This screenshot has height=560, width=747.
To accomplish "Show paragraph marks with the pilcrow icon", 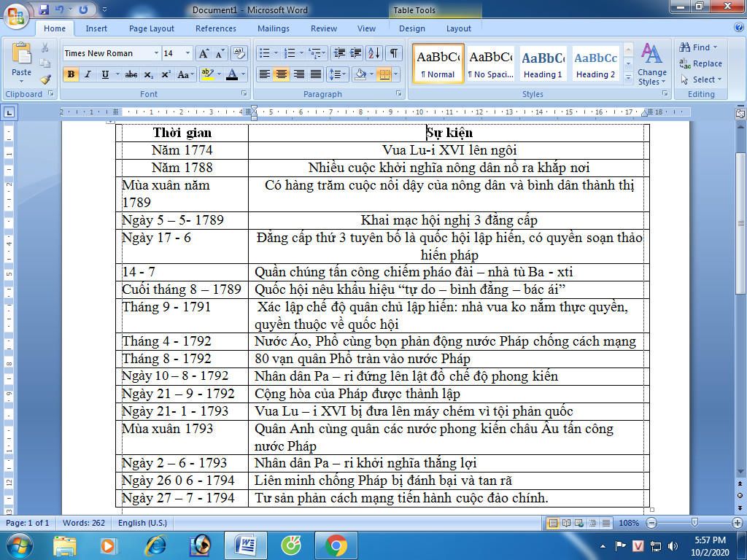I will tap(394, 53).
